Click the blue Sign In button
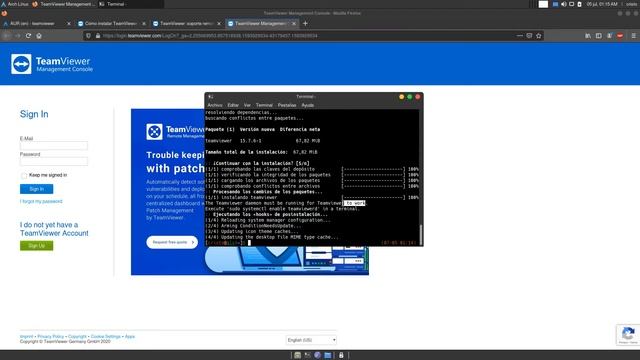This screenshot has width=640, height=360. coord(36,189)
